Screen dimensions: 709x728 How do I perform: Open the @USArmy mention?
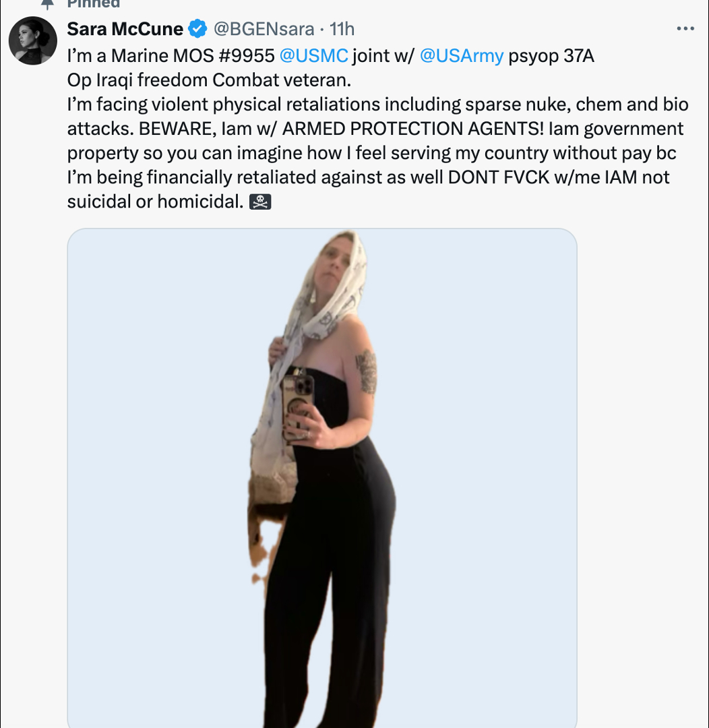pos(462,55)
